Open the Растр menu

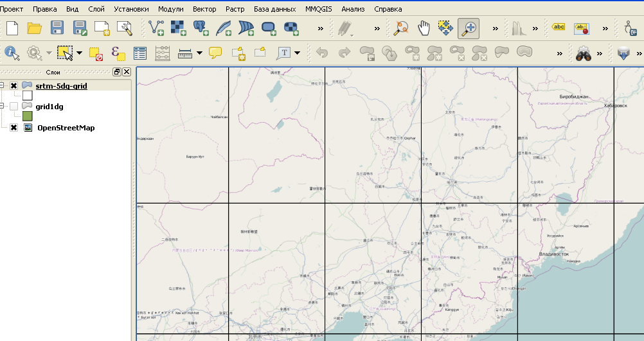(235, 9)
